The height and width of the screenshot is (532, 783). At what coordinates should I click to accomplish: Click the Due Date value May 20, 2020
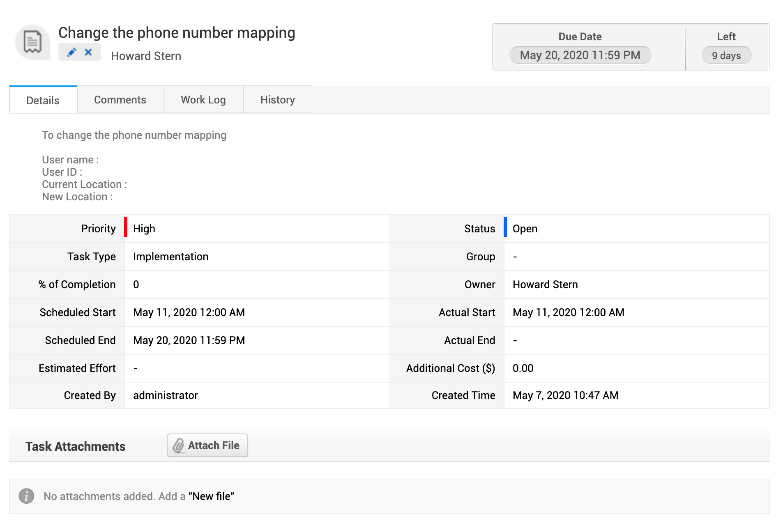[x=580, y=55]
